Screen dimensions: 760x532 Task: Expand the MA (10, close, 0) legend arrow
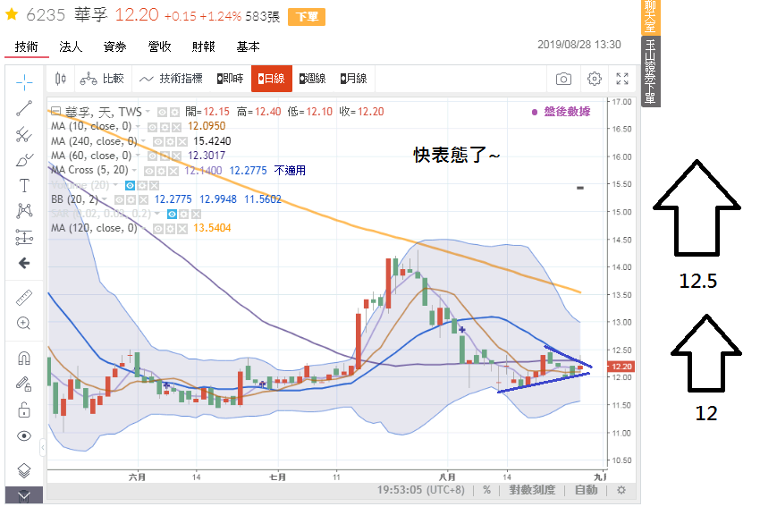(139, 126)
